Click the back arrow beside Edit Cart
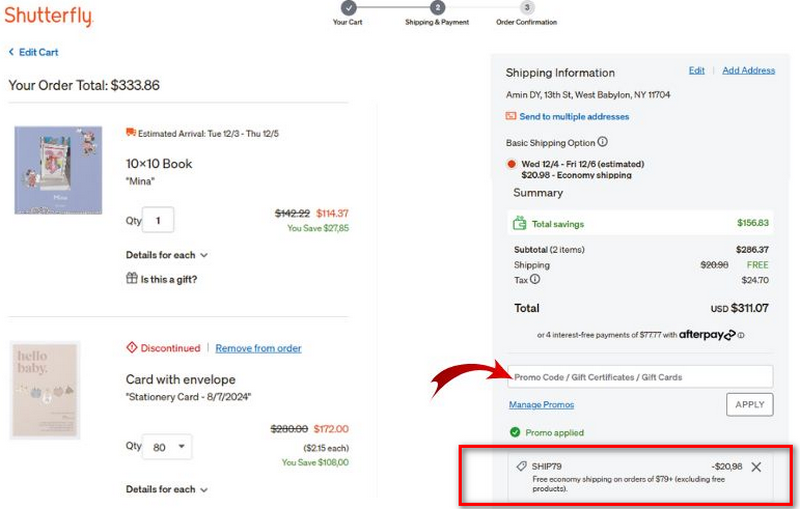Viewport: 800px width, 509px height. point(11,52)
